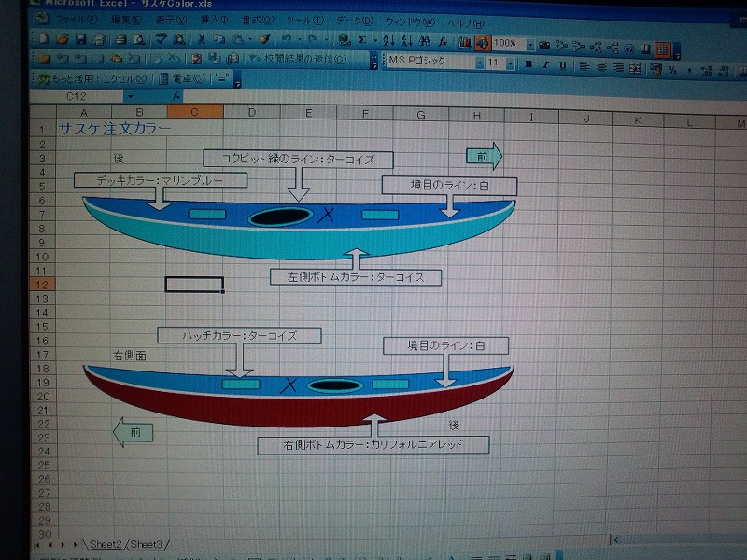The image size is (747, 560).
Task: Switch to the Sheet3 tab
Action: pyautogui.click(x=145, y=543)
